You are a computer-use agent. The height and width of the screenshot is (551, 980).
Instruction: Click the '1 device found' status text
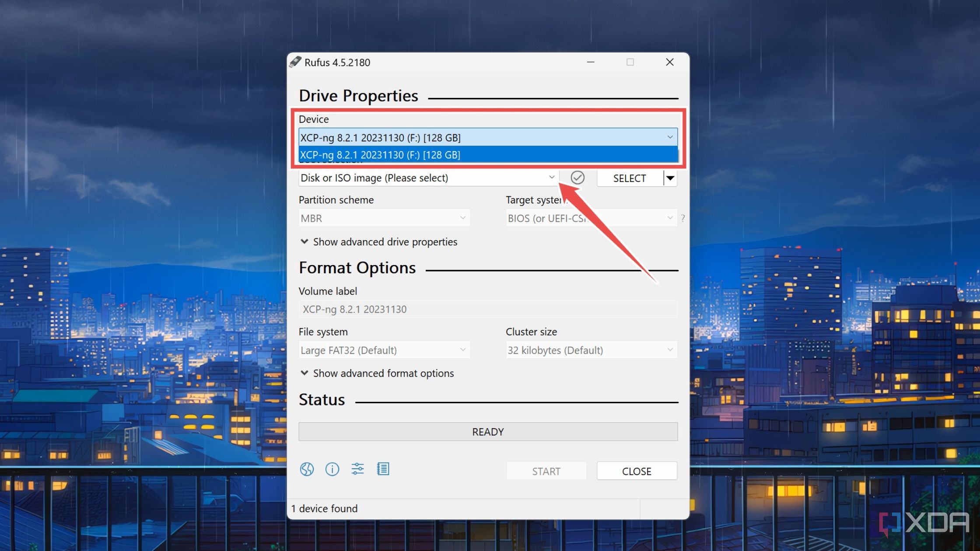[324, 509]
